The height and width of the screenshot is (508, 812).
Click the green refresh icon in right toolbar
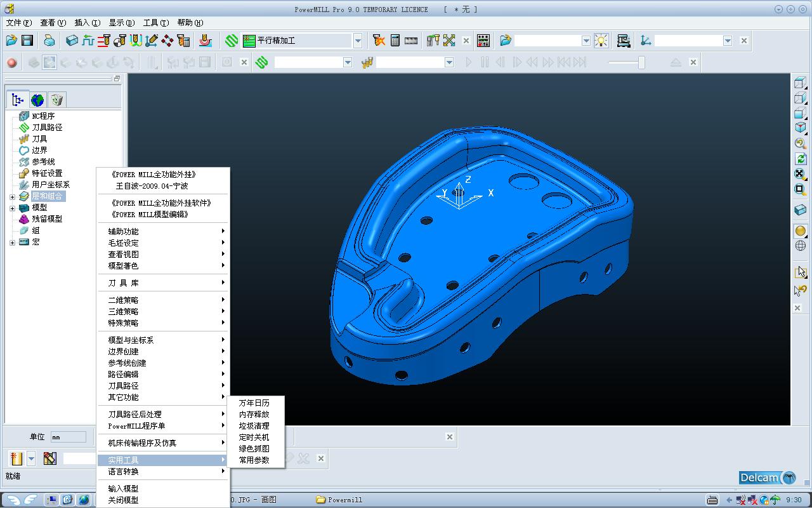click(801, 159)
